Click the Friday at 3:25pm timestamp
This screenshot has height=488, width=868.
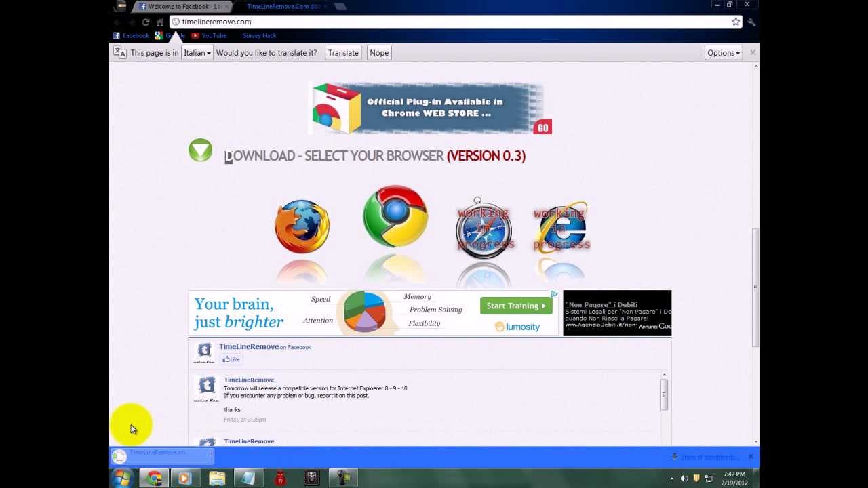[245, 420]
